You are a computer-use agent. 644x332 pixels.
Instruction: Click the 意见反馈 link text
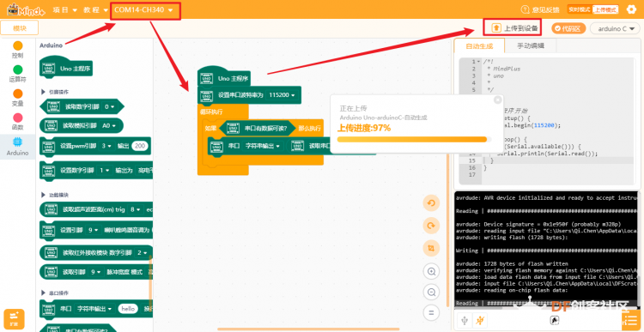pos(545,9)
